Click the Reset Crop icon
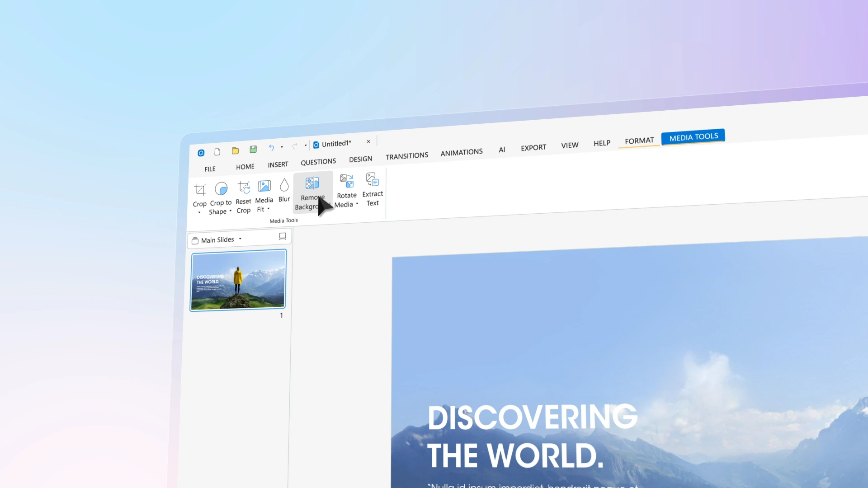Image resolution: width=868 pixels, height=488 pixels. (244, 187)
